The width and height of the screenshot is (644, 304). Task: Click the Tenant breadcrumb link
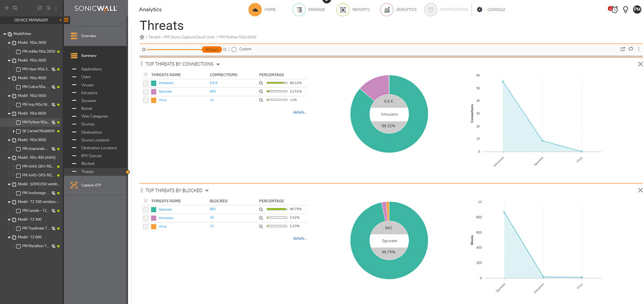coord(182,37)
